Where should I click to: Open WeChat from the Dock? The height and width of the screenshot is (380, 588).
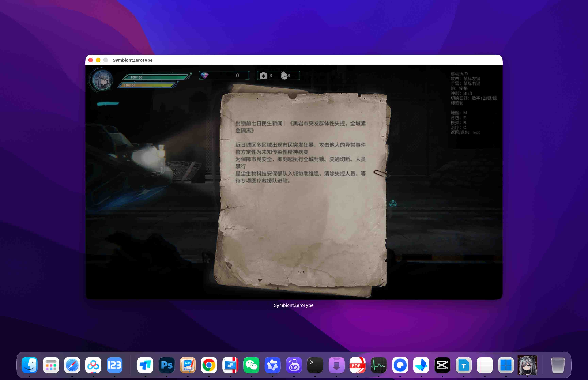click(251, 365)
